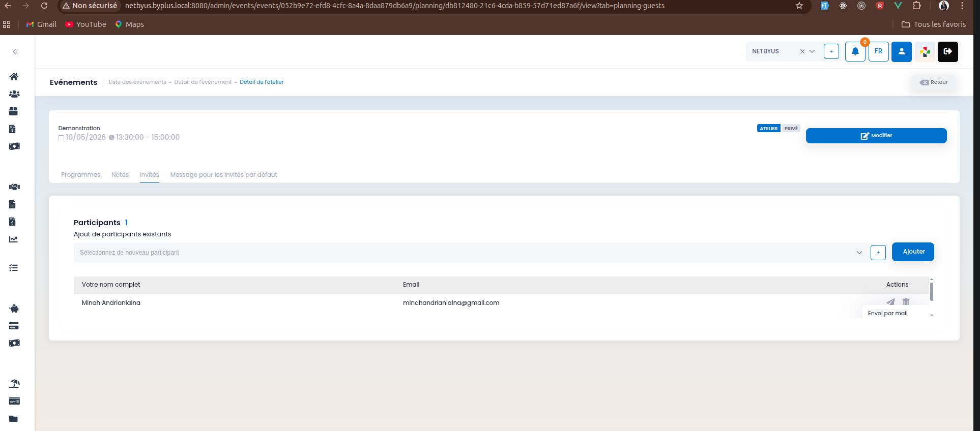This screenshot has width=980, height=431.
Task: Switch to the Notes tab
Action: (120, 175)
